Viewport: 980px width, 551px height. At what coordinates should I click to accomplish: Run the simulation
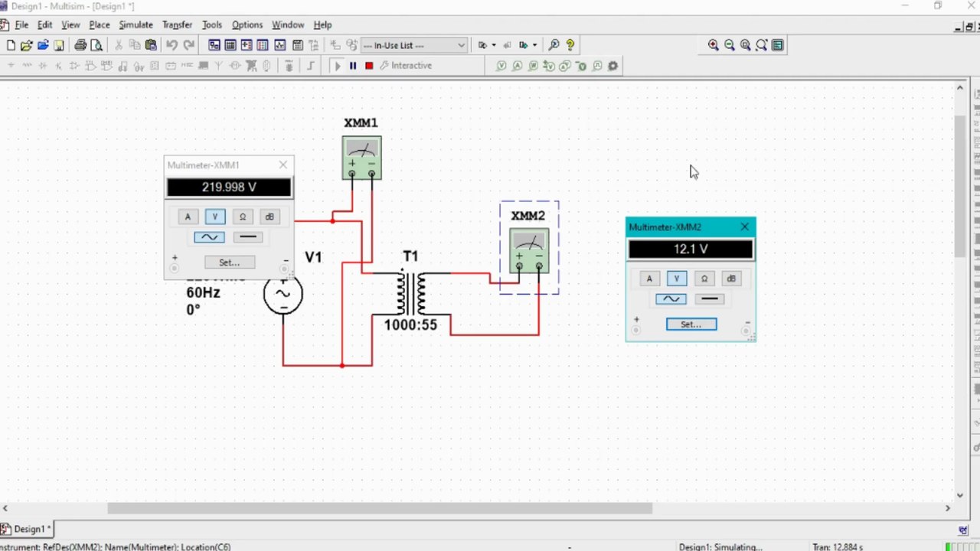coord(337,66)
